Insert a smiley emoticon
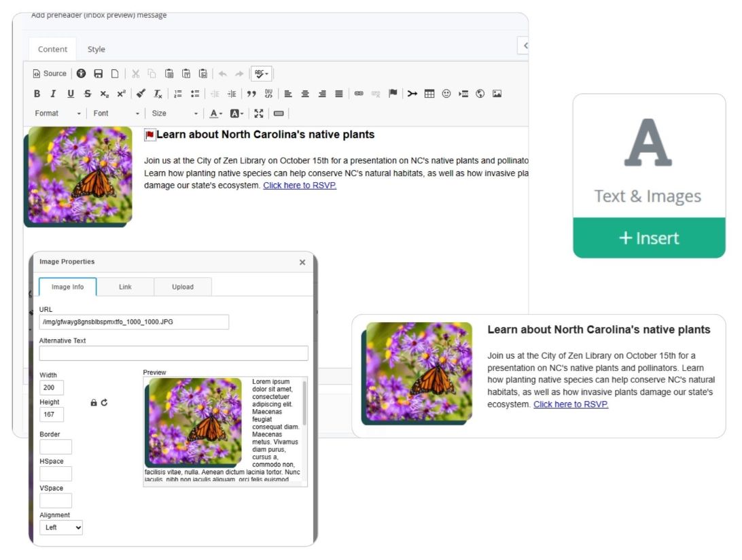This screenshot has width=742, height=560. [x=446, y=94]
